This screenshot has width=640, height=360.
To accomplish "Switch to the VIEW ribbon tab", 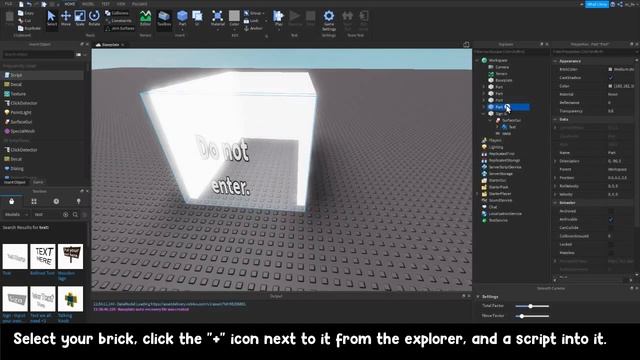I will click(121, 4).
